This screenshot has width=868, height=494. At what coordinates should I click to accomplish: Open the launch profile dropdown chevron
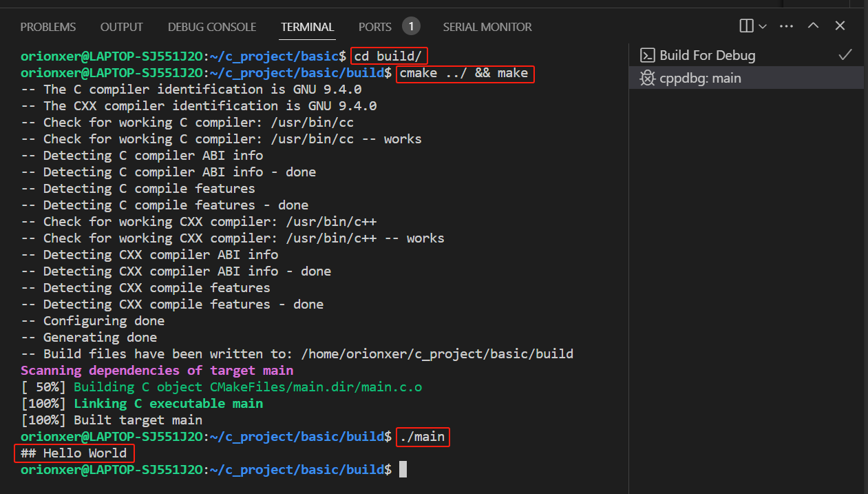click(763, 26)
